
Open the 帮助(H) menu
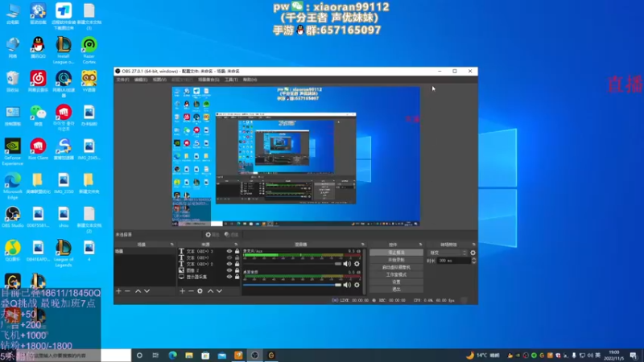pyautogui.click(x=250, y=80)
